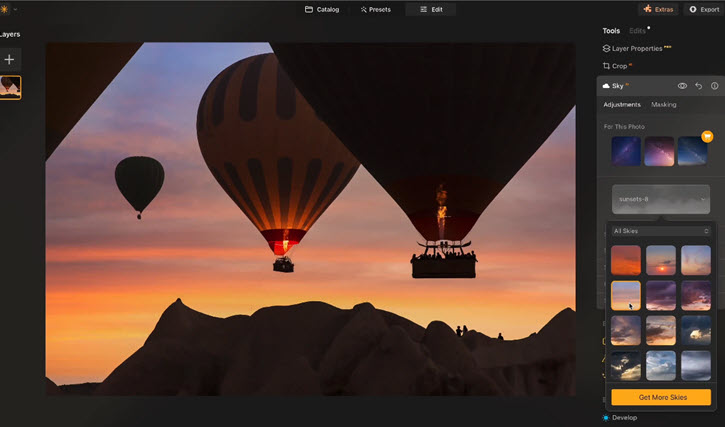Viewport: 725px width, 427px height.
Task: Pick the deep blue Milky Way suggested sky
Action: click(x=626, y=151)
